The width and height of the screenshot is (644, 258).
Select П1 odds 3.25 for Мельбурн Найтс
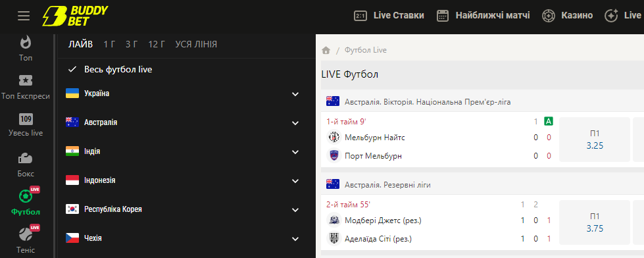[x=595, y=140]
